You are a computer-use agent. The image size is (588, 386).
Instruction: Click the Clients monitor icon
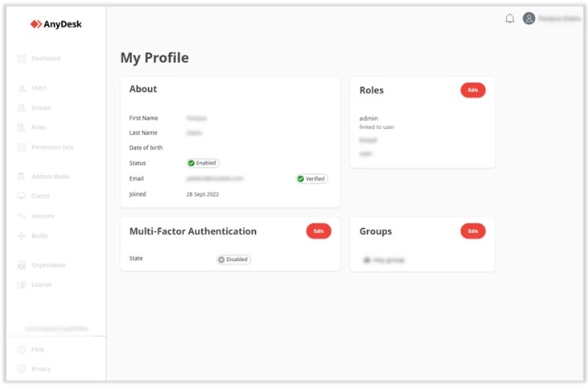coord(21,196)
